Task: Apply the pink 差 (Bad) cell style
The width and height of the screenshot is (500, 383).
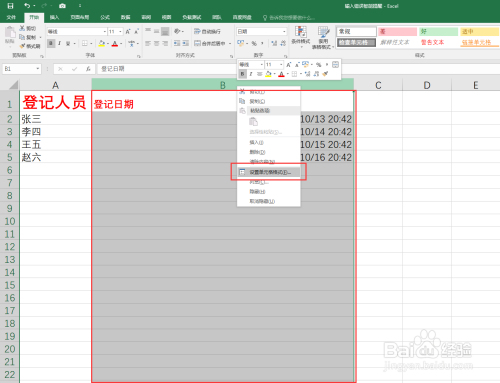Action: click(x=398, y=32)
